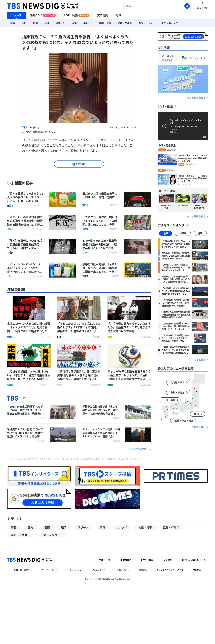Click the Learn more link in the video player
The image size is (215, 644).
coord(174,129)
